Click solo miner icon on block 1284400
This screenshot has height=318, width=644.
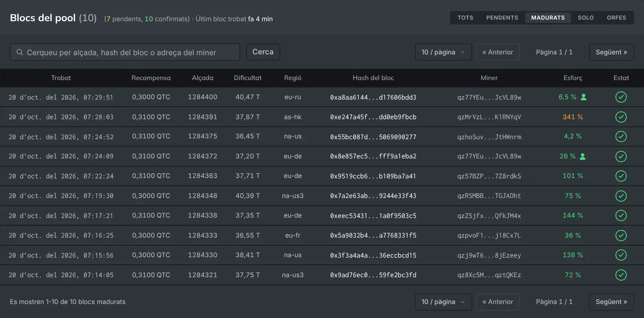584,97
